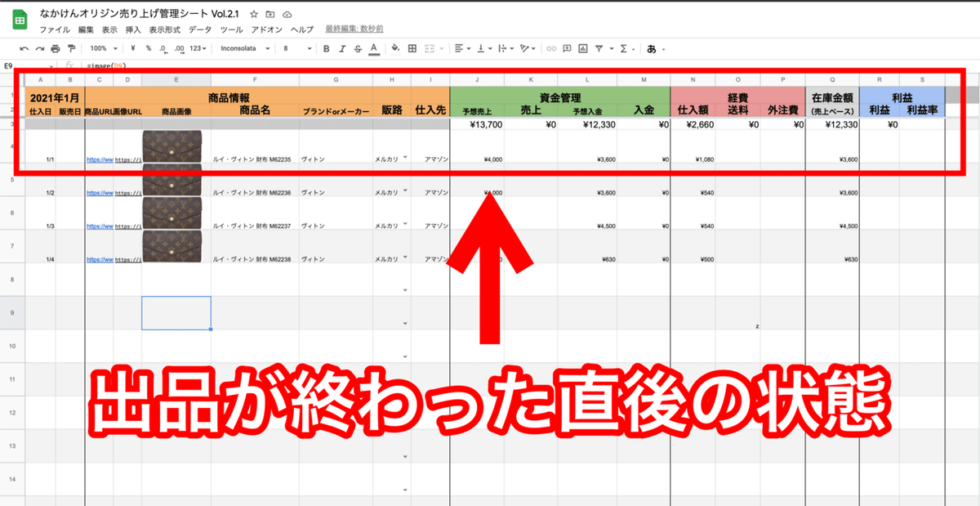Open the text color picker

(374, 49)
